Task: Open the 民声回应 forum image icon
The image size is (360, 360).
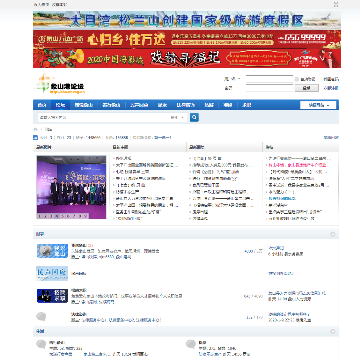Action: (52, 273)
